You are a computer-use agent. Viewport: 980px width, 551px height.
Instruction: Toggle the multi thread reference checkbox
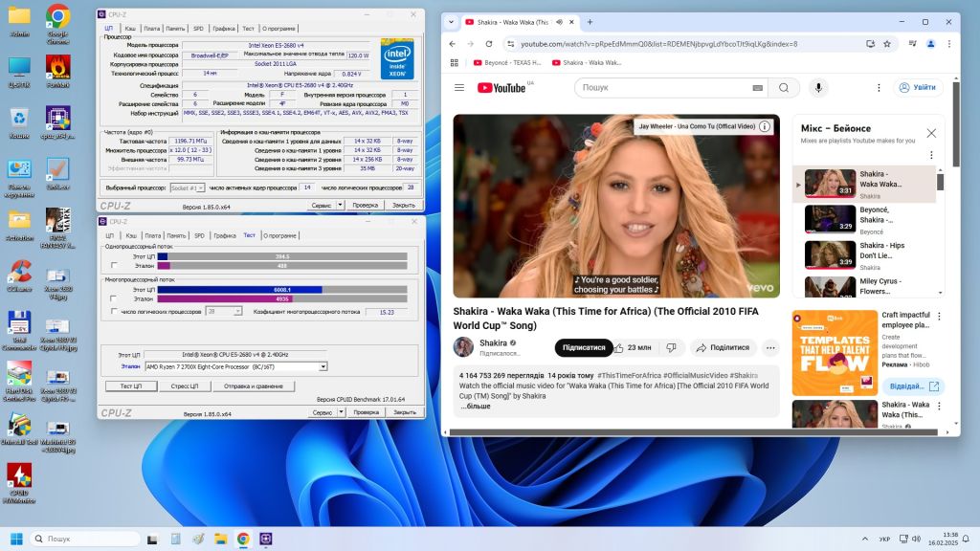click(114, 298)
